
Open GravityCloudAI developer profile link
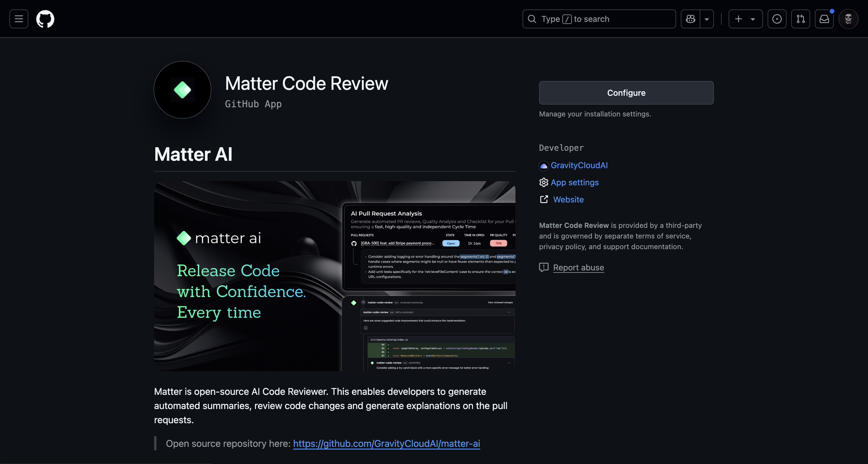579,165
